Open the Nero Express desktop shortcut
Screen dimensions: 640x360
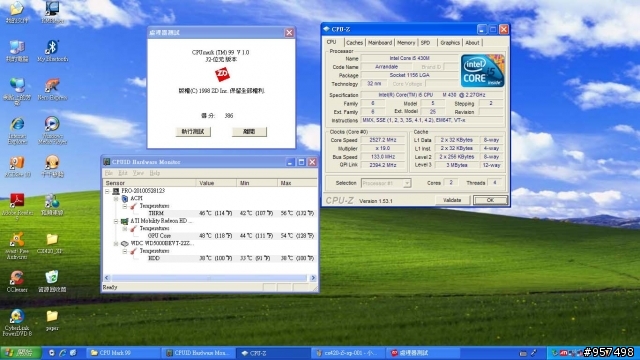(52, 89)
